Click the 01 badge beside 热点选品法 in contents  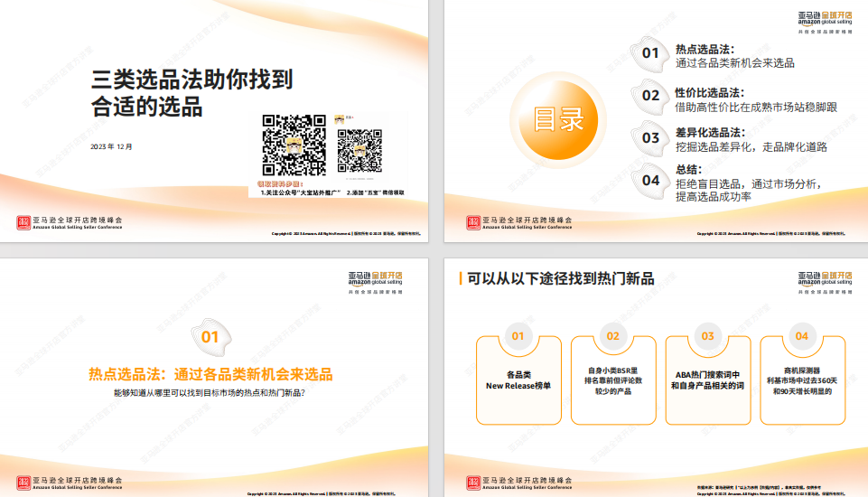[650, 53]
